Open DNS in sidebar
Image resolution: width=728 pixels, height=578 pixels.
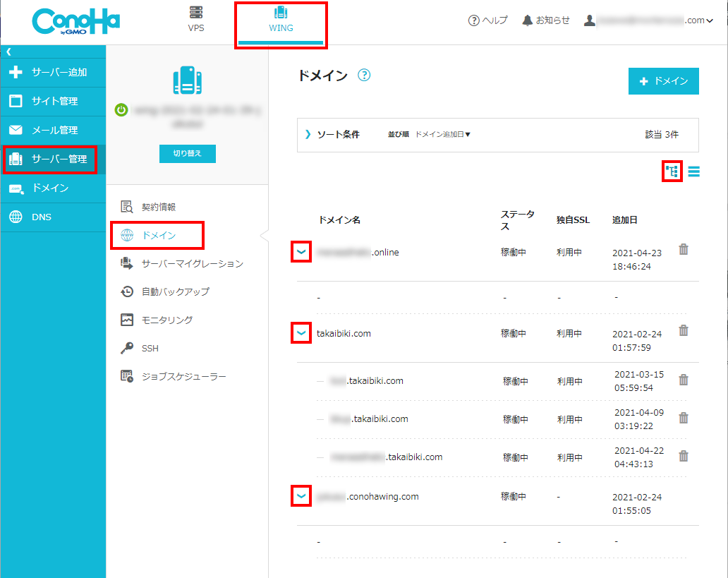point(53,217)
